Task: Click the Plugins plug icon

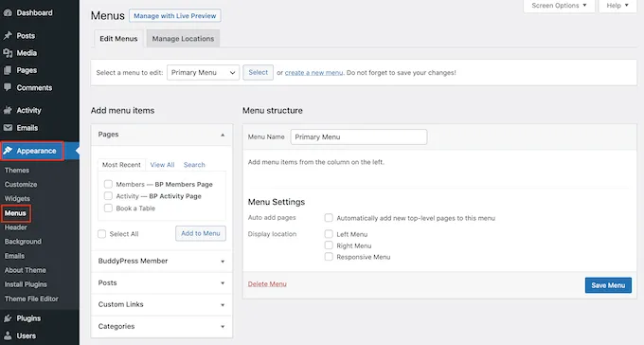Action: pos(8,318)
